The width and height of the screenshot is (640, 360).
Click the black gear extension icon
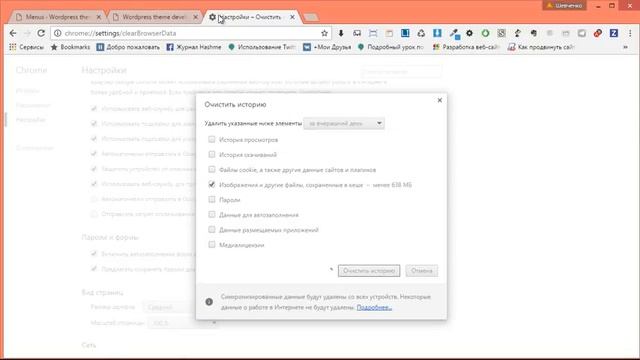click(469, 33)
